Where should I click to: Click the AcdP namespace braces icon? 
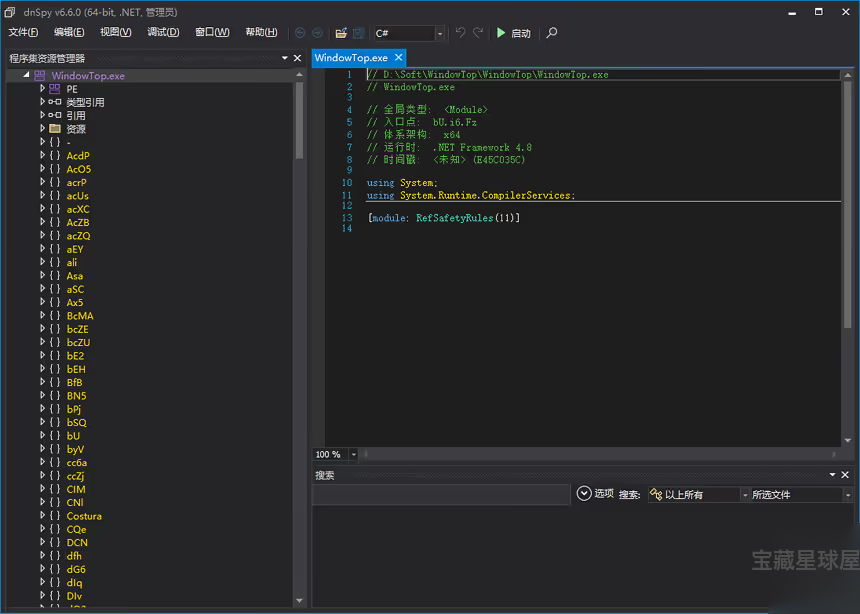(x=55, y=156)
